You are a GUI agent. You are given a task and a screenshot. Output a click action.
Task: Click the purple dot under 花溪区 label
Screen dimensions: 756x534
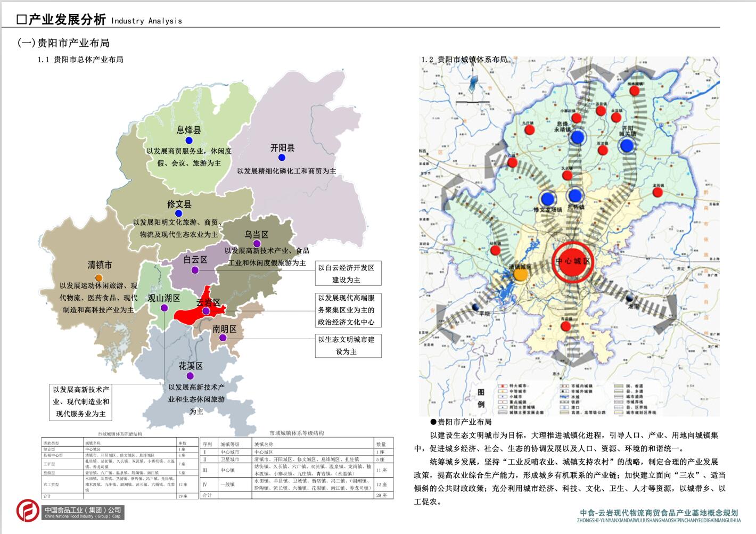point(190,376)
